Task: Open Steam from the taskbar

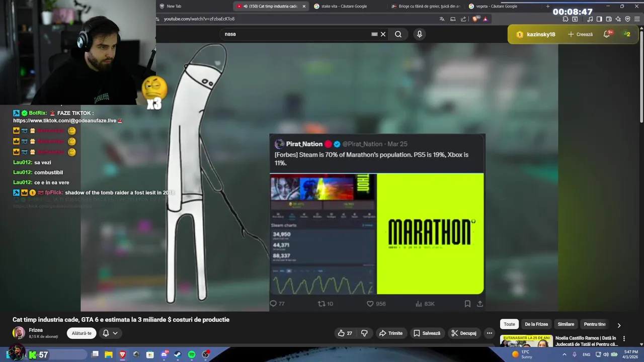Action: click(x=178, y=354)
